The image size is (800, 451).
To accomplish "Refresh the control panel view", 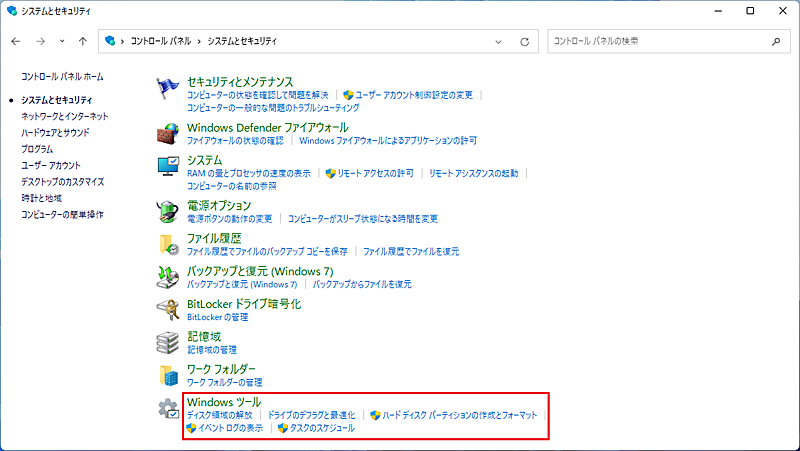I will coord(524,42).
